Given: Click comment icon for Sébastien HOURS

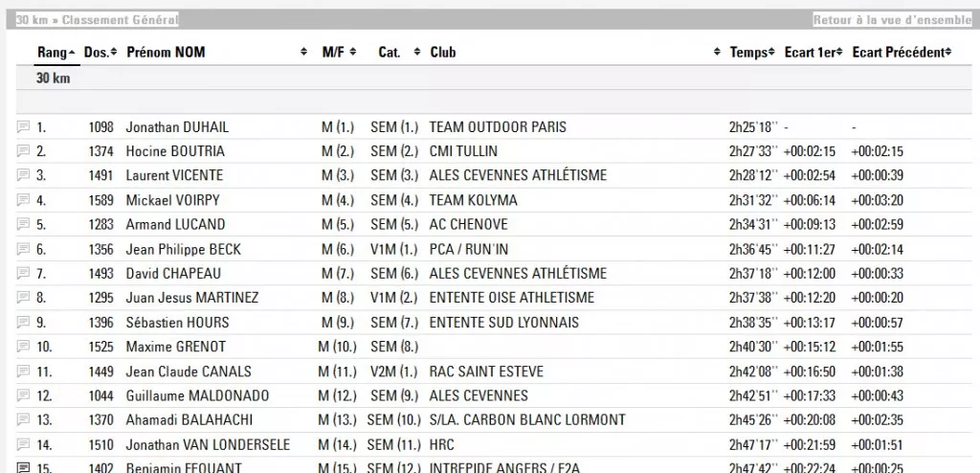Looking at the screenshot, I should pos(23,323).
